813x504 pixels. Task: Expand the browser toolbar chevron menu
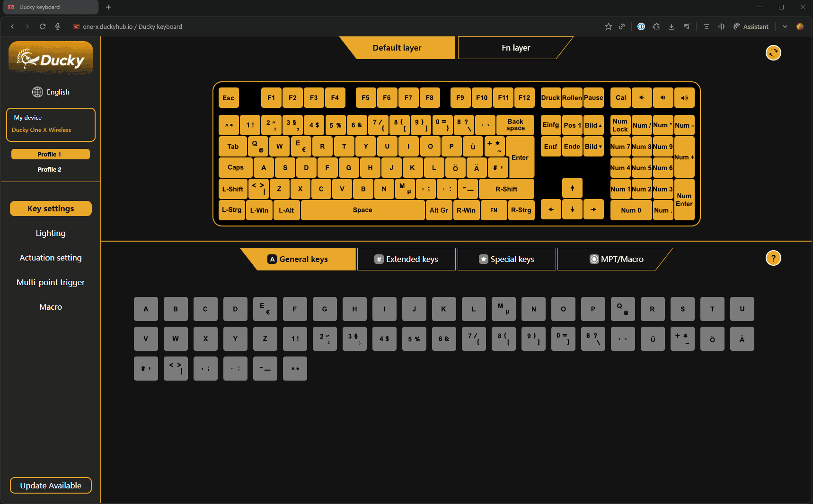785,26
